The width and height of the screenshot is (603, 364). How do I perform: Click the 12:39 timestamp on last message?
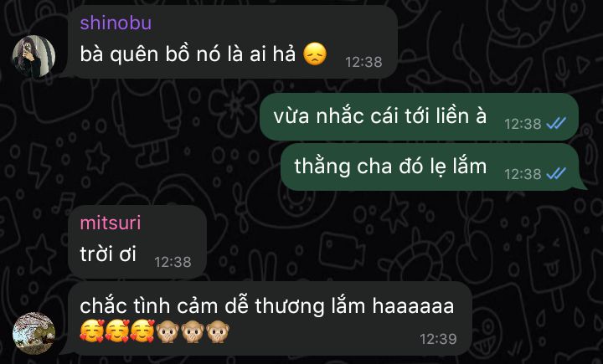tap(438, 339)
